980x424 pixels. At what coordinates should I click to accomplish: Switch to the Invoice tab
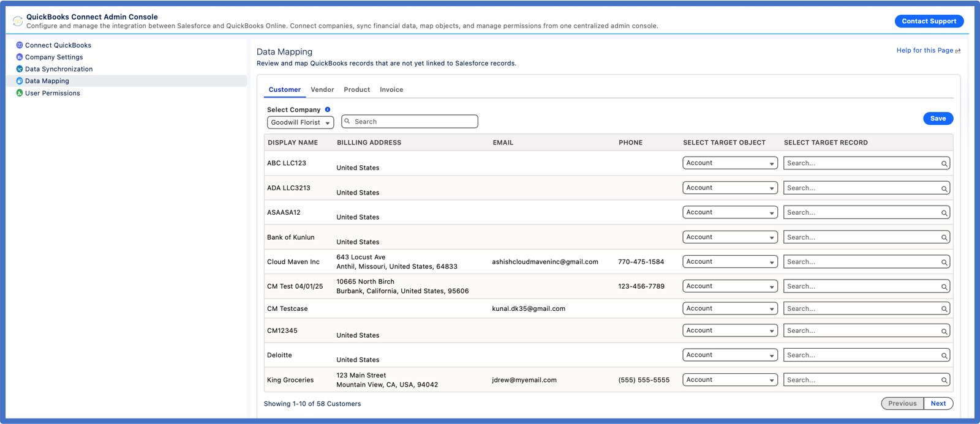click(x=391, y=89)
